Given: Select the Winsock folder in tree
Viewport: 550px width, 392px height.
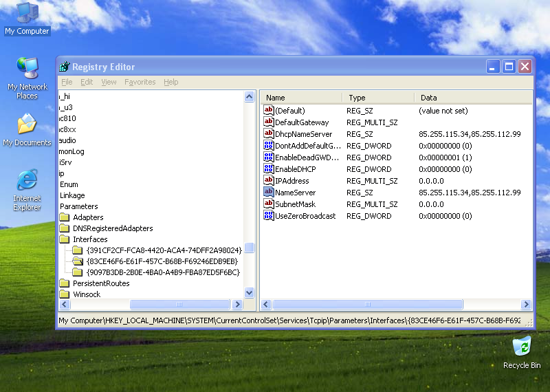Looking at the screenshot, I should pos(87,294).
